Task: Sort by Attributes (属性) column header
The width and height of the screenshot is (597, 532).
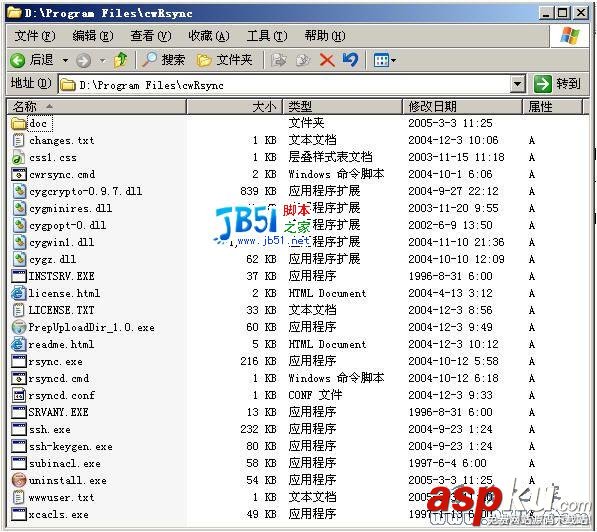Action: coord(552,106)
